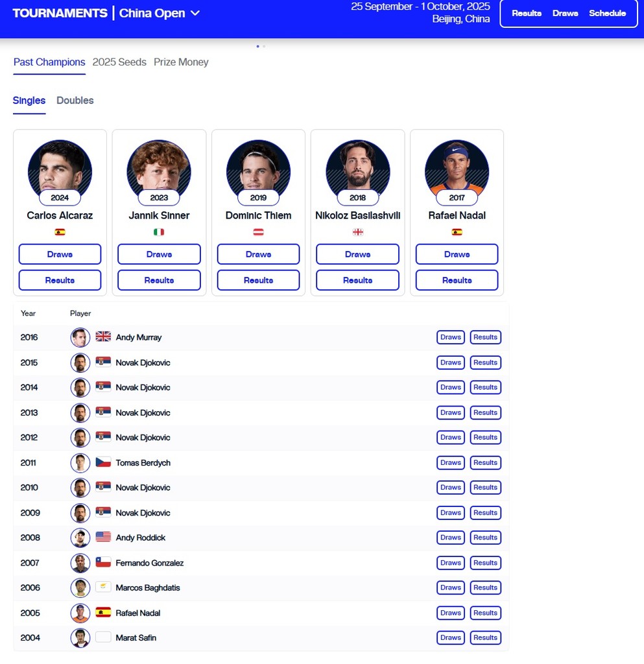Click Carlos Alcaraz's 2024 champion photo
Screen dimensions: 644x664
60,171
